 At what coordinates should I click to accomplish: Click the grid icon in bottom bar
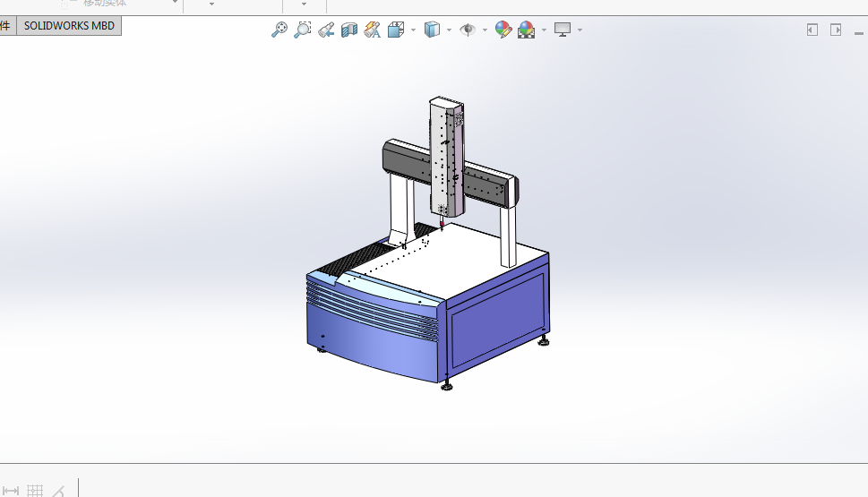click(x=35, y=491)
